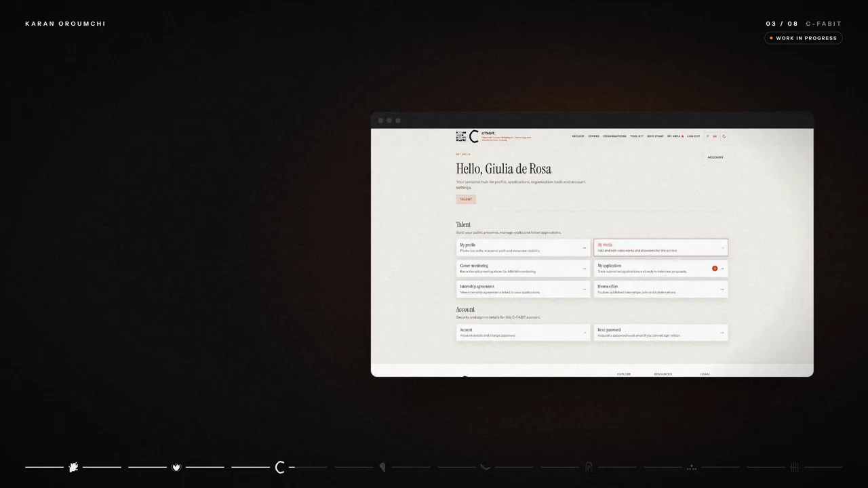Open the Archive menu item
The image size is (868, 488).
pyautogui.click(x=578, y=136)
